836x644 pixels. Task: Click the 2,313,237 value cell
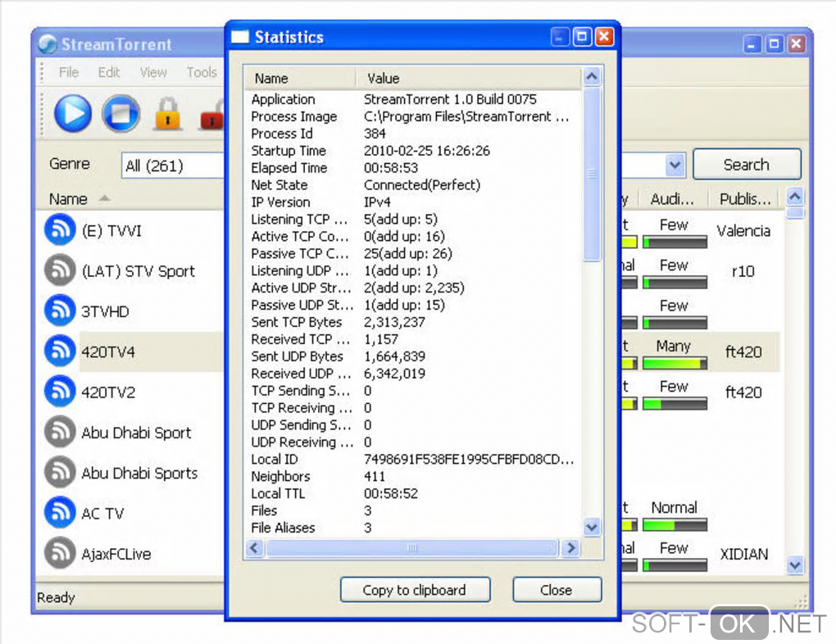click(x=394, y=322)
